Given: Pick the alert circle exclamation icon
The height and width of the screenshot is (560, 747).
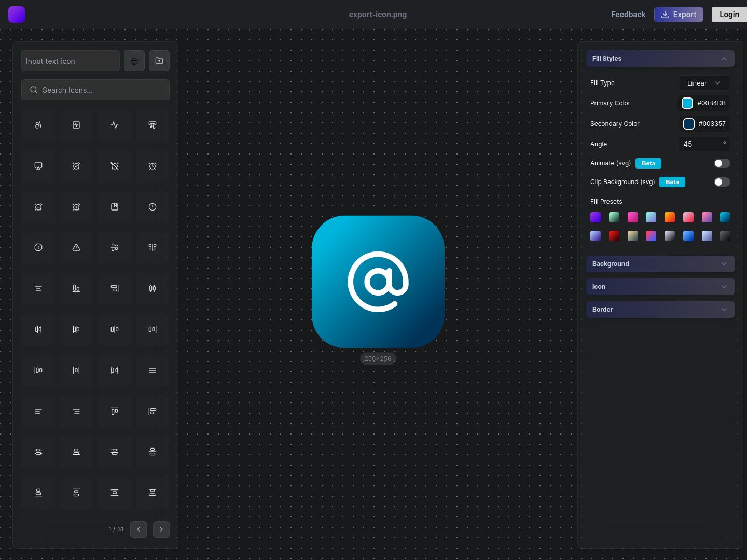Looking at the screenshot, I should tap(153, 207).
